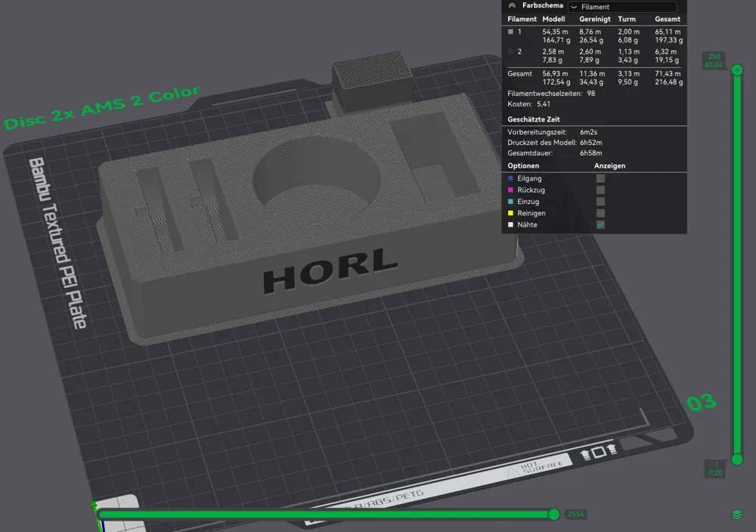
Task: Click the 'Turm' column header
Action: click(627, 20)
